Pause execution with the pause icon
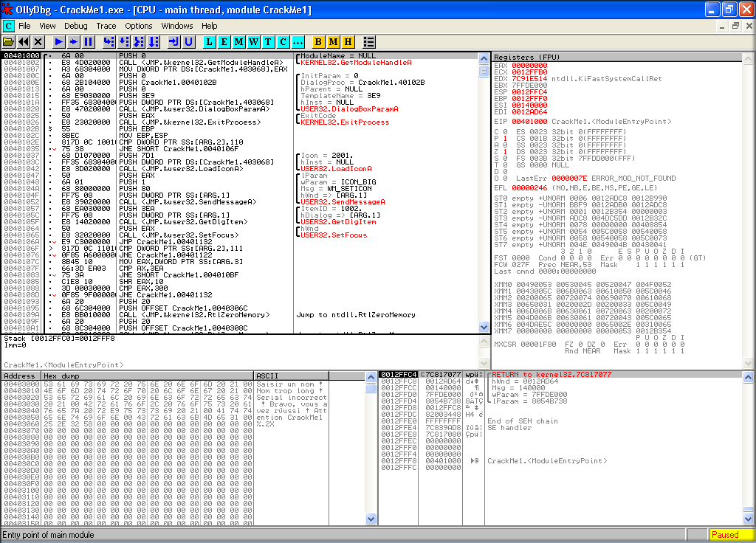Screen dimensions: 756x543 pos(89,42)
